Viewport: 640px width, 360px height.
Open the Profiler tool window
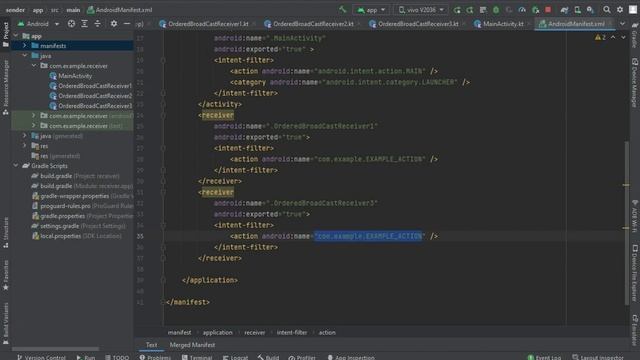pos(302,357)
